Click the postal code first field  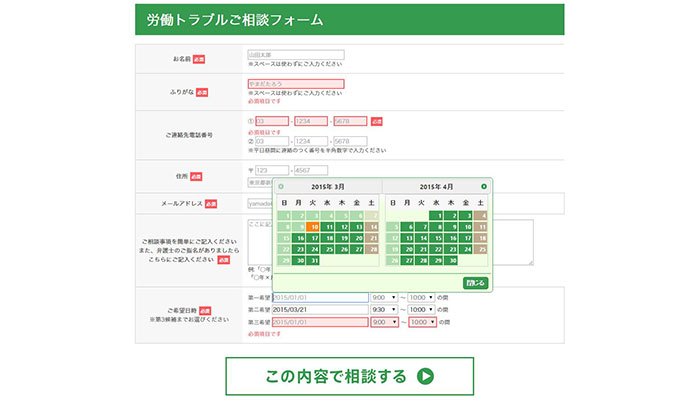point(271,171)
